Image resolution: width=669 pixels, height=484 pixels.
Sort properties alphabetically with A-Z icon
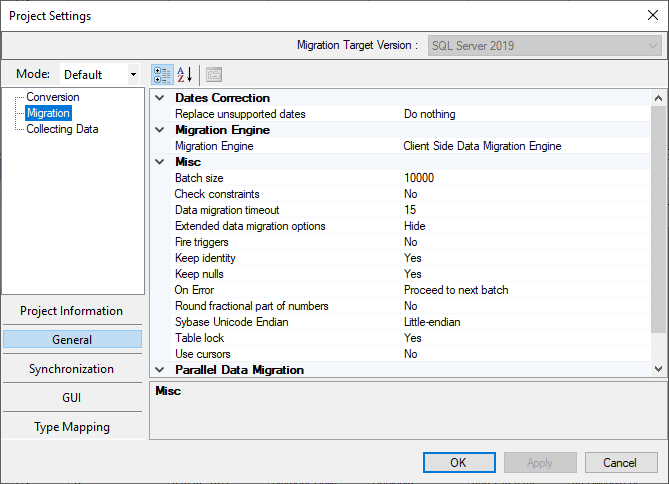click(185, 75)
